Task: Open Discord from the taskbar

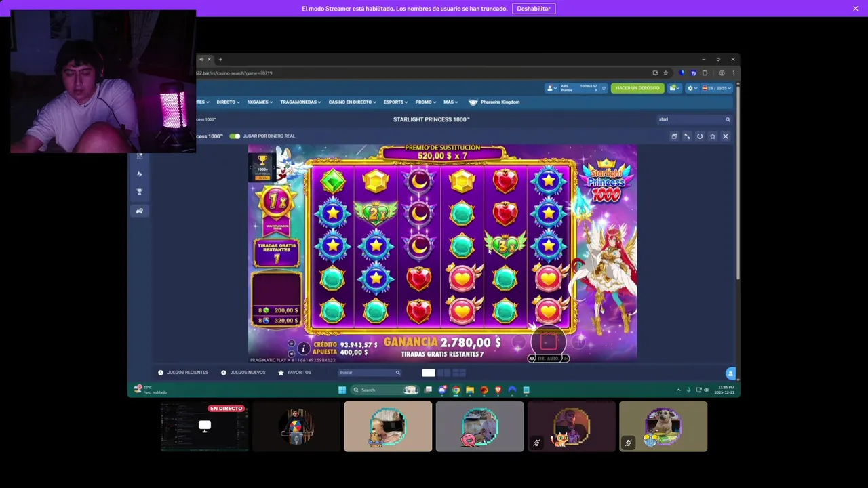Action: coord(442,390)
